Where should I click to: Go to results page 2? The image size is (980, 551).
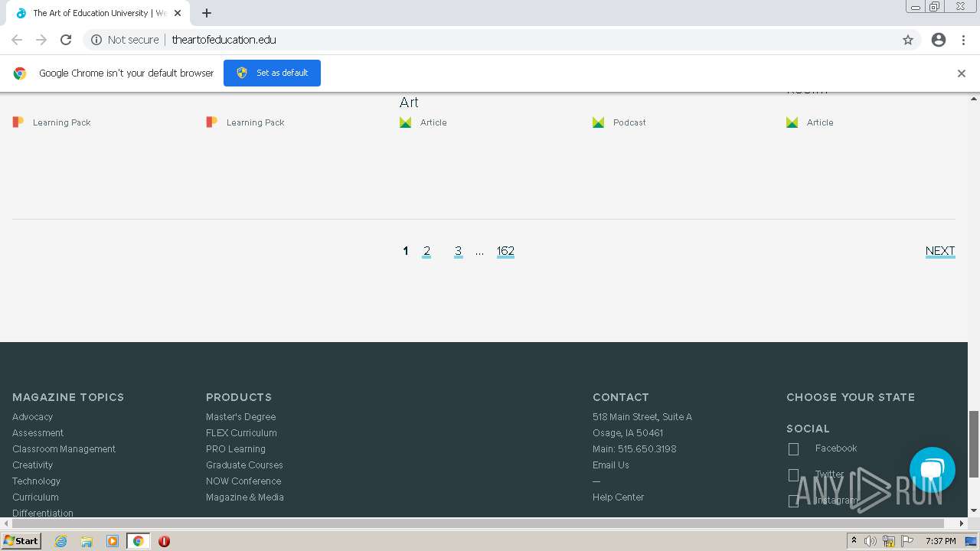pos(426,251)
